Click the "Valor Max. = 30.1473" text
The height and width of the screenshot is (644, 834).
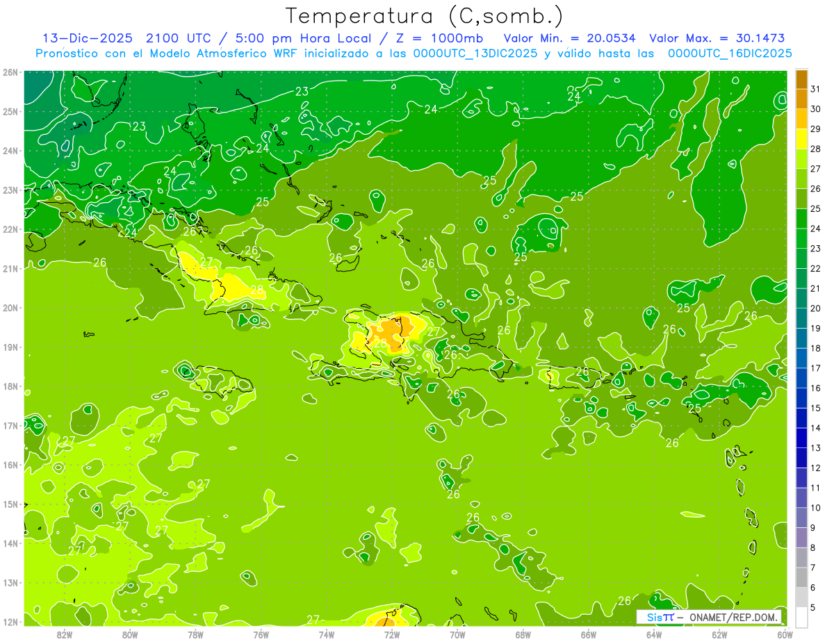[717, 38]
